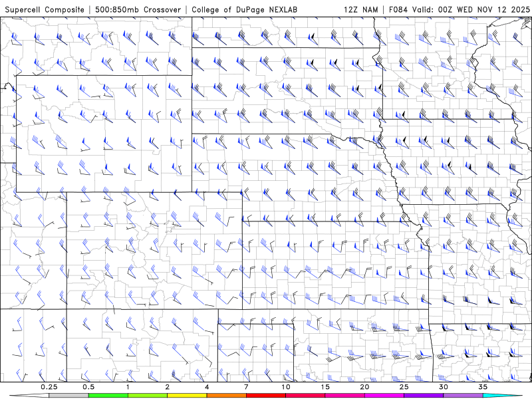
Task: Click the '0.25' color scale label
Action: pos(49,387)
